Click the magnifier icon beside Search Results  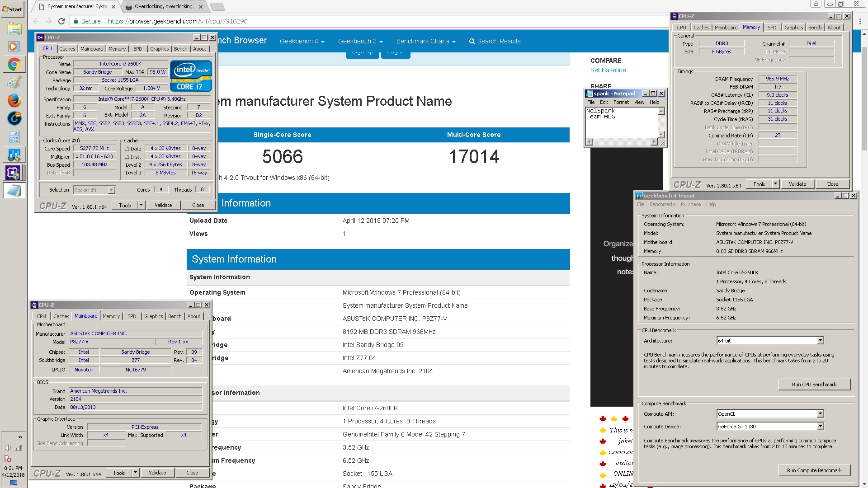coord(472,42)
